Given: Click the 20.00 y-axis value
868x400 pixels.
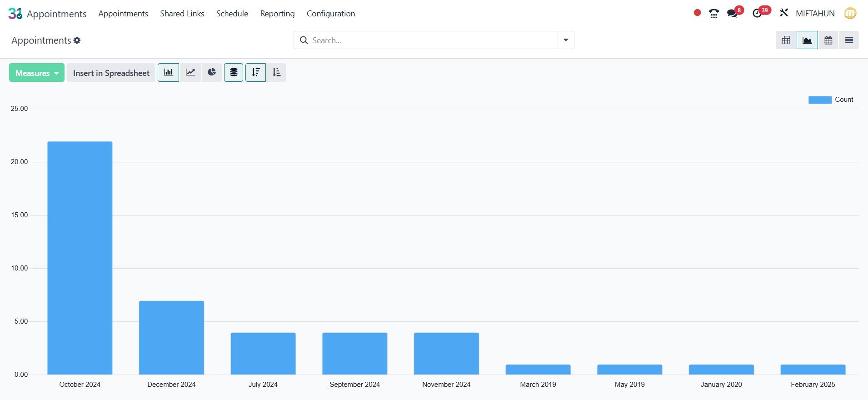Looking at the screenshot, I should [19, 162].
